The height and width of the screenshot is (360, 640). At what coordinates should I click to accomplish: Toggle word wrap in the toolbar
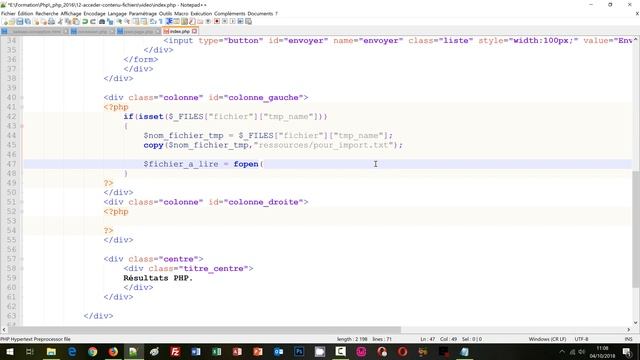tap(153, 21)
